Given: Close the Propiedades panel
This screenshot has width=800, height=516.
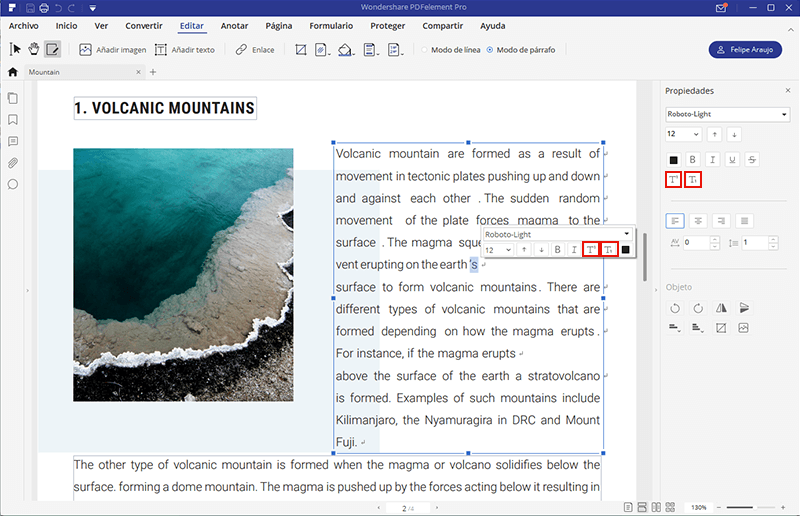Looking at the screenshot, I should tap(788, 90).
